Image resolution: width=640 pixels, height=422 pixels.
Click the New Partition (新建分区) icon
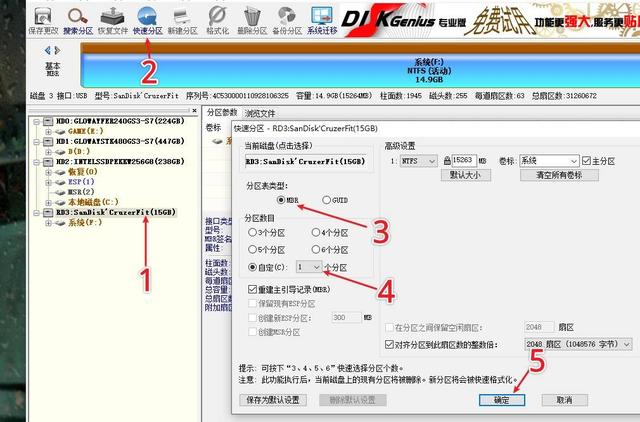point(182,20)
